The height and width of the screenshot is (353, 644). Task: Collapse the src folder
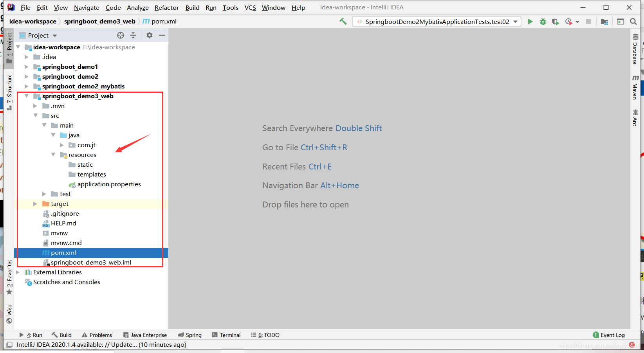[x=36, y=115]
